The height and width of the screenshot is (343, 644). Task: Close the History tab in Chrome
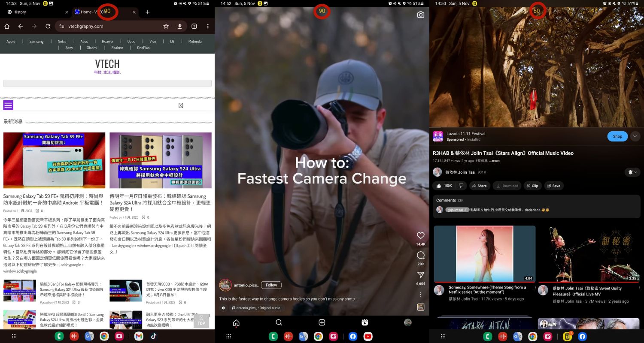coord(67,12)
